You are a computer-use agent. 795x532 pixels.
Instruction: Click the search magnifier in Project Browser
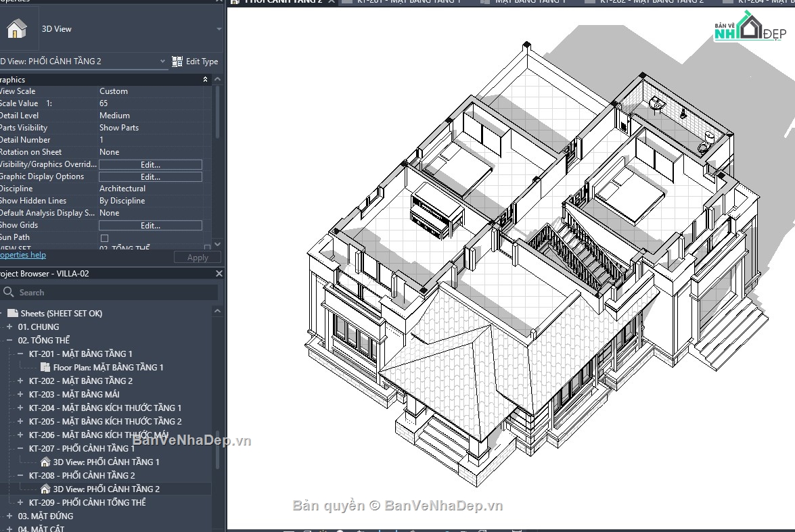point(9,291)
